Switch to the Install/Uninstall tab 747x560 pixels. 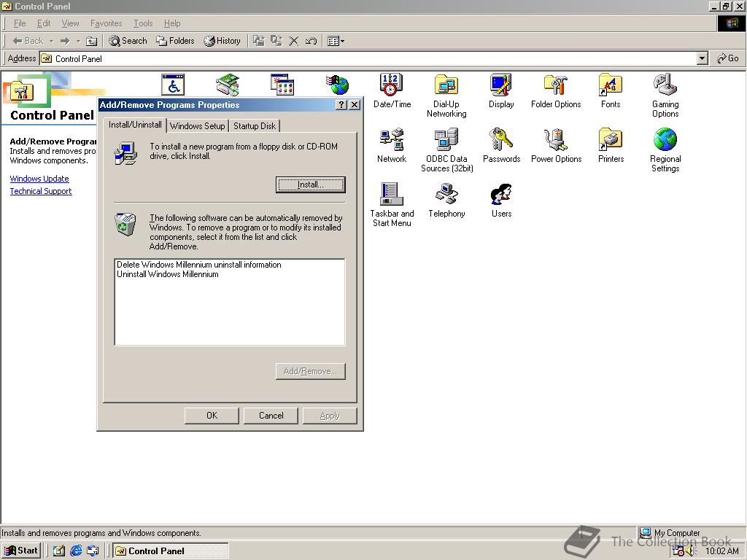(x=135, y=125)
